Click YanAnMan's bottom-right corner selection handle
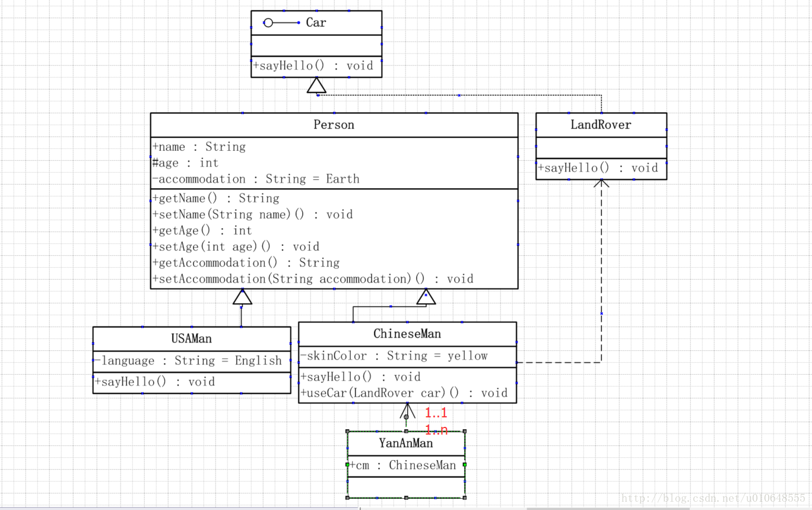 click(465, 498)
